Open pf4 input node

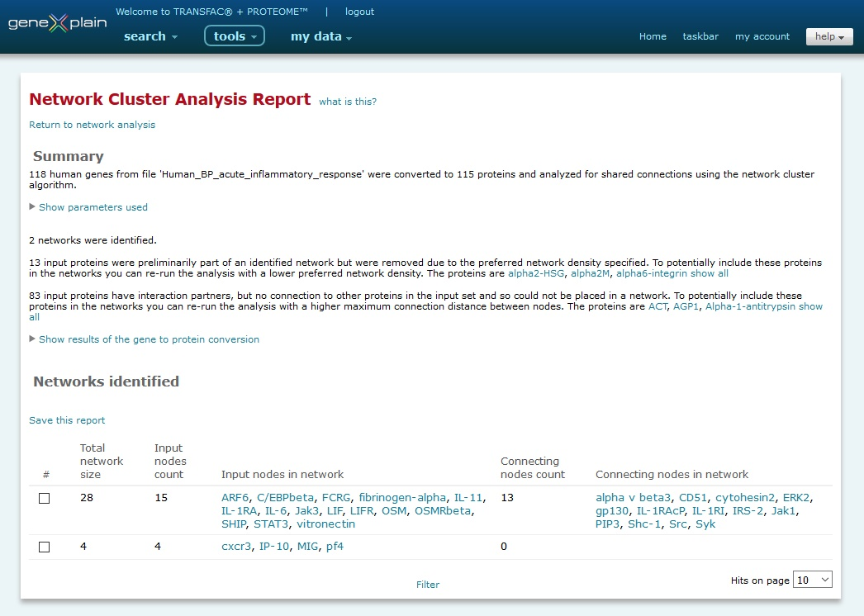coord(335,547)
